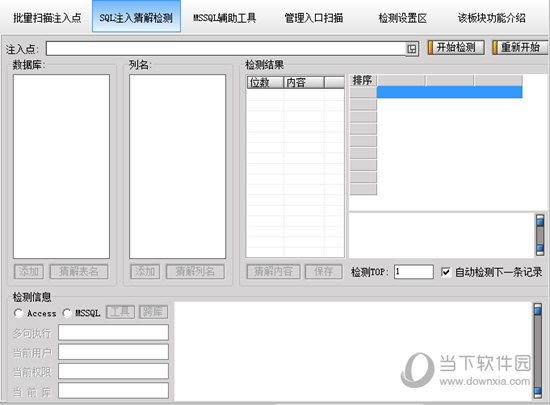Click inside the 数据库 list box
Image resolution: width=550 pixels, height=405 pixels.
(61, 167)
